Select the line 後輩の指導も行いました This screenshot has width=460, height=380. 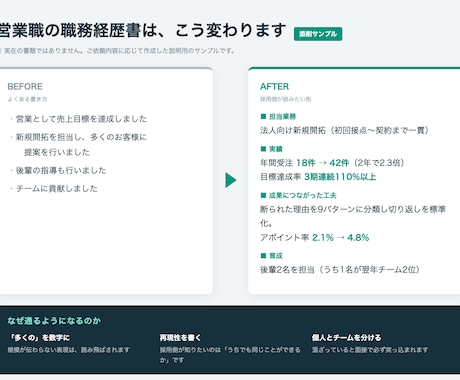(x=61, y=170)
